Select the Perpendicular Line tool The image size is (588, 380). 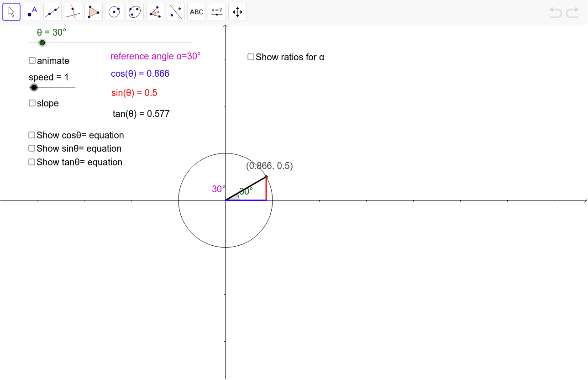point(73,12)
